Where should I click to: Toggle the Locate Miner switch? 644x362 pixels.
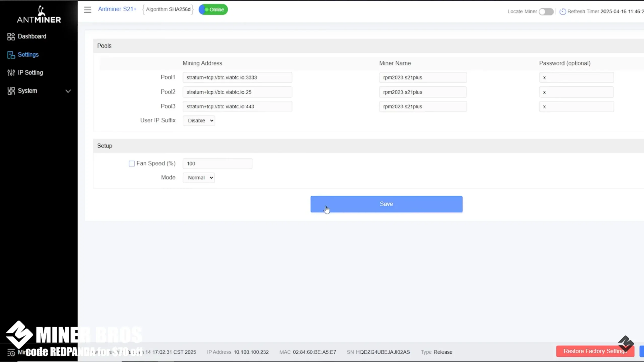[546, 12]
